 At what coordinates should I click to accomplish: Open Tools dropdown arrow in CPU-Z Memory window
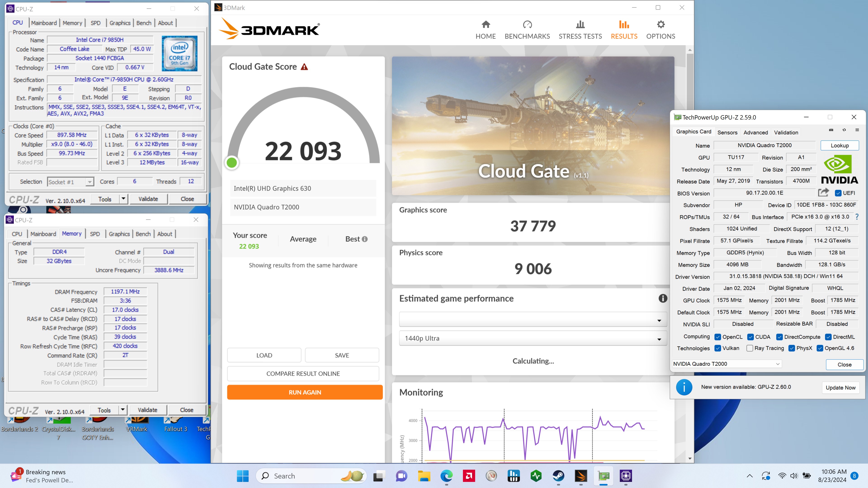click(123, 410)
